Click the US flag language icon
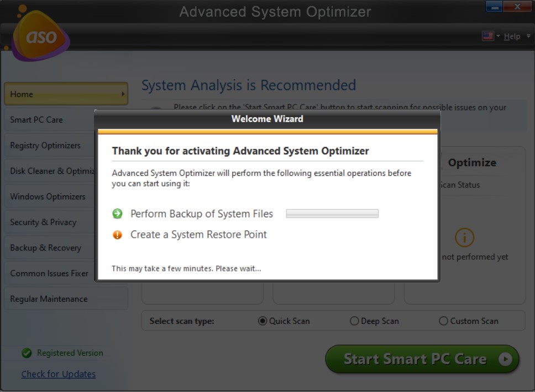Viewport: 535px width, 392px height. (x=488, y=36)
